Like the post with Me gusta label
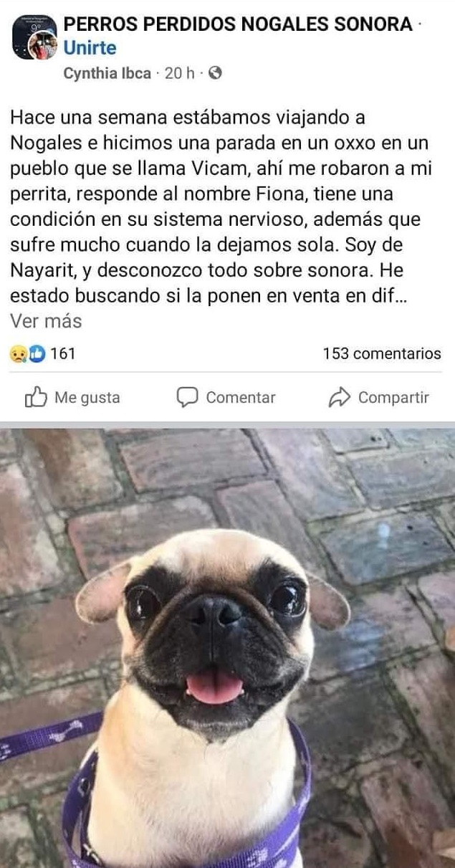 pyautogui.click(x=87, y=398)
